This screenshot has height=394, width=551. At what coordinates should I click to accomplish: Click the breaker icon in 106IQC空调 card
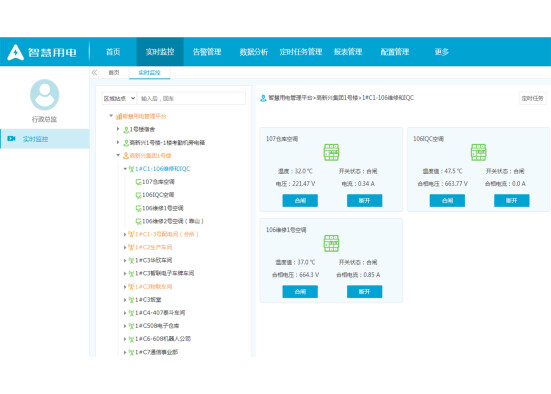(x=478, y=152)
